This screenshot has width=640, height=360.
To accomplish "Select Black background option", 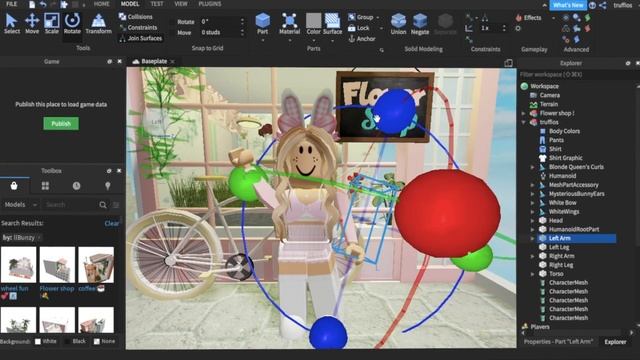I will click(76, 341).
